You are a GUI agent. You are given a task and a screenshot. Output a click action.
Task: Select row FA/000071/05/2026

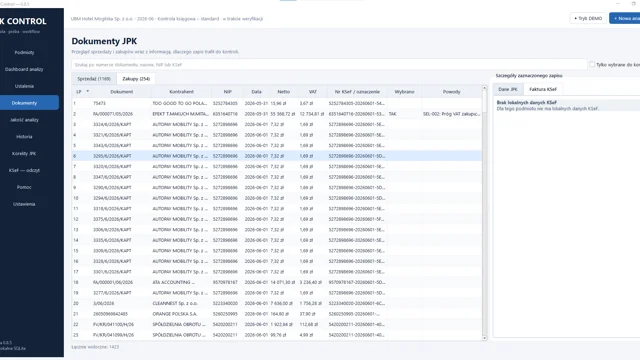(277, 114)
